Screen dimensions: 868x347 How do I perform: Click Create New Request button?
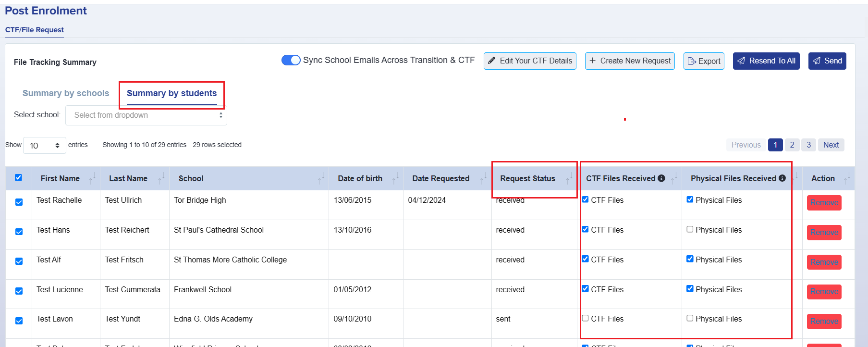coord(630,61)
